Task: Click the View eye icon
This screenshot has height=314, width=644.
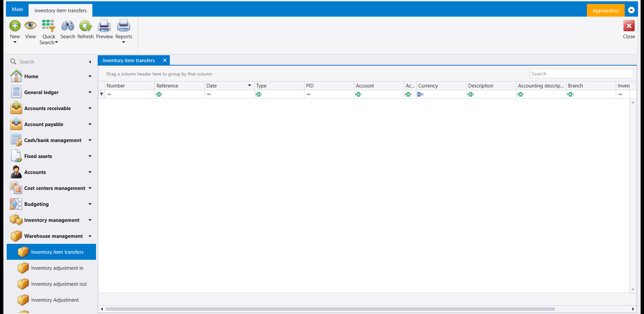Action: [31, 26]
